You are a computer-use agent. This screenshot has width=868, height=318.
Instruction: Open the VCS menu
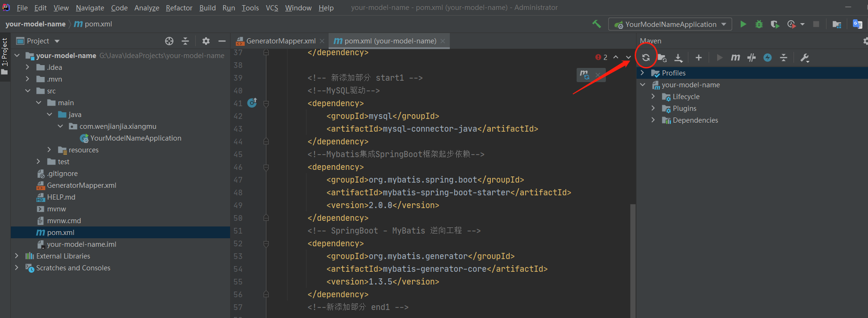(272, 8)
